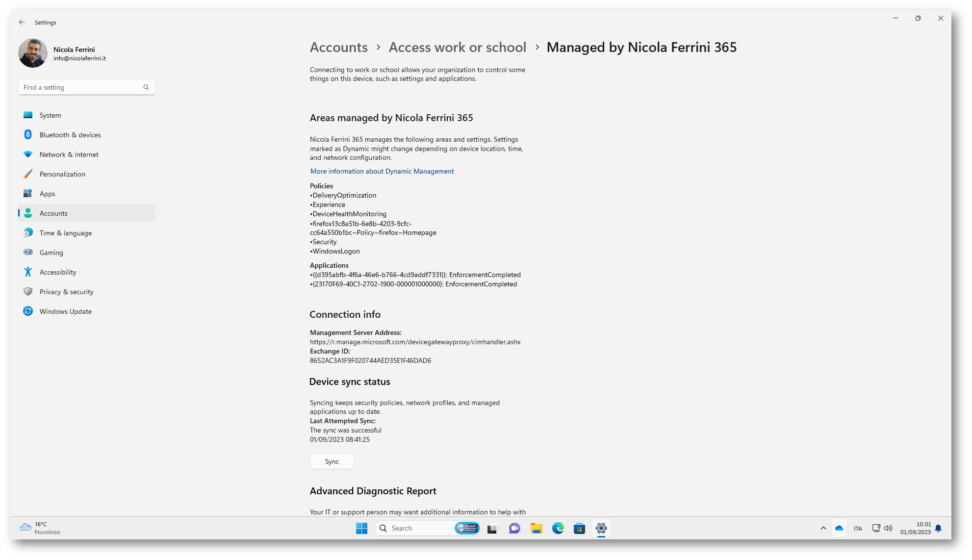Open the Windows Start button

click(x=361, y=528)
